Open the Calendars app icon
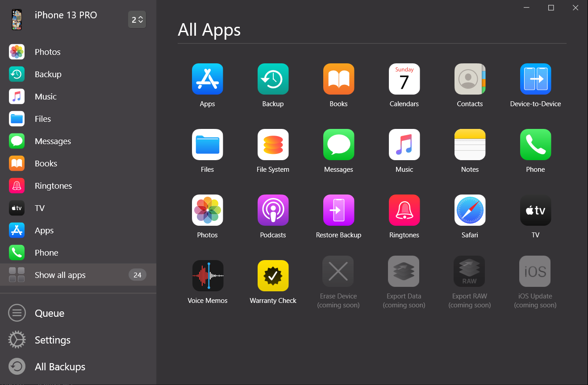This screenshot has height=385, width=588. coord(404,79)
